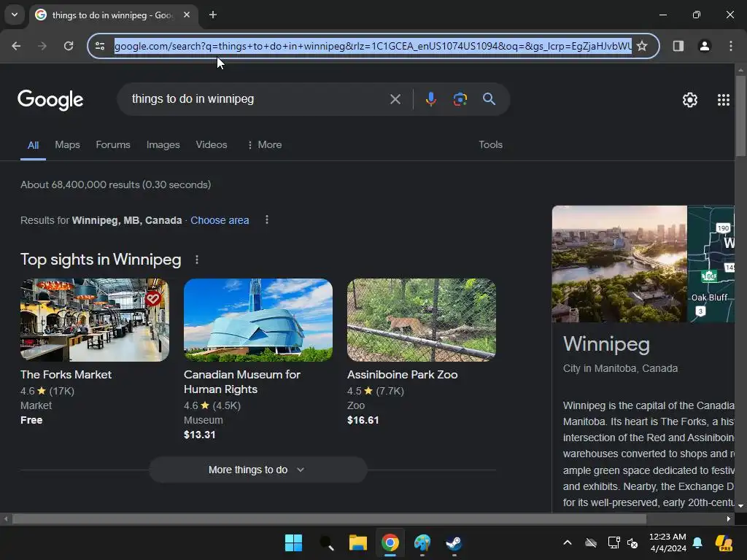Viewport: 747px width, 560px height.
Task: Open Chrome's three-dot menu
Action: 731,46
